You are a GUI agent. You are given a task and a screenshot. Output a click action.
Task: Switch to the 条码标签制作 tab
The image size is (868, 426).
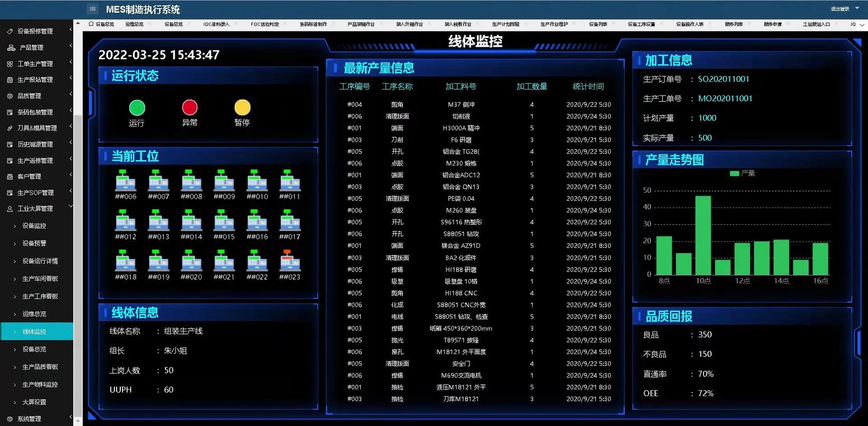(x=313, y=24)
